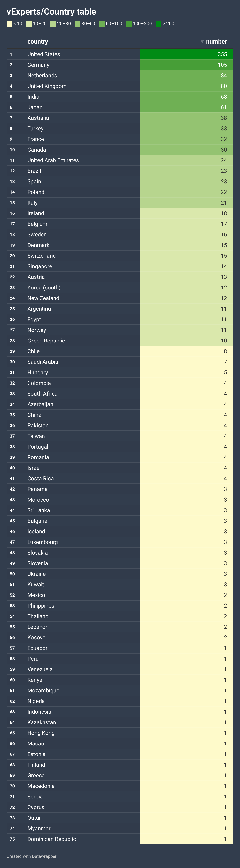Click the Korea (south) country name
This screenshot has height=868, width=240.
click(x=44, y=288)
